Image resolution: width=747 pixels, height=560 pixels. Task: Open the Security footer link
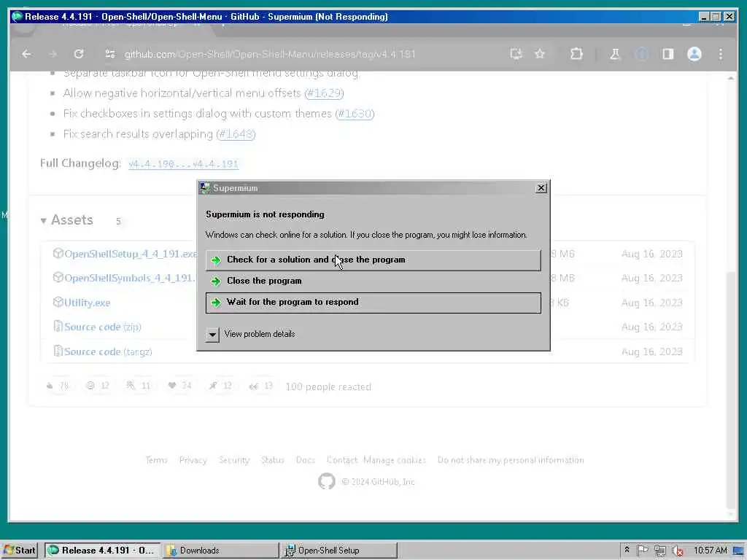pyautogui.click(x=234, y=460)
